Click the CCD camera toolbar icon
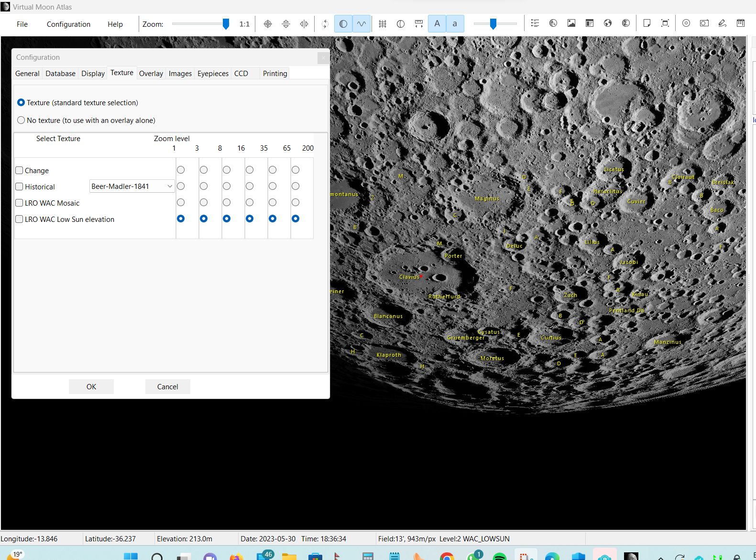 click(x=704, y=23)
